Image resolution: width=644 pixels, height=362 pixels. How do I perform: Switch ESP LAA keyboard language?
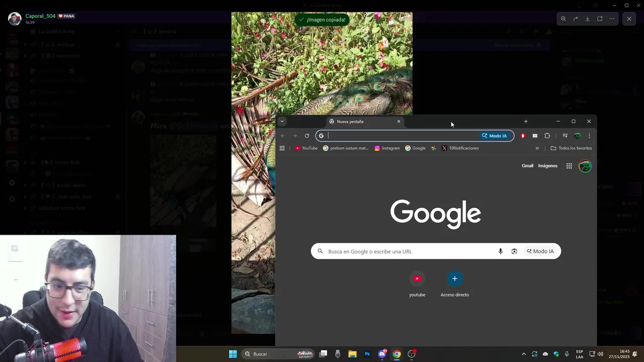click(x=580, y=354)
